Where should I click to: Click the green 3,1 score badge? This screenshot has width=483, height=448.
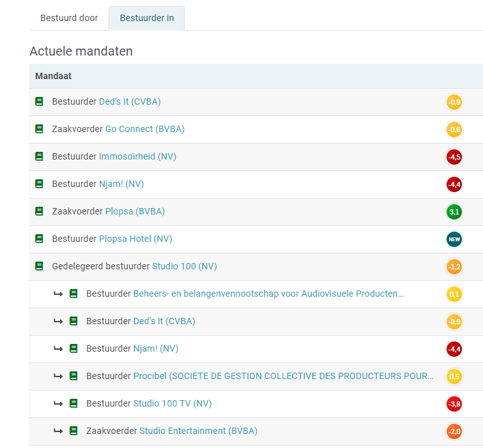point(454,212)
